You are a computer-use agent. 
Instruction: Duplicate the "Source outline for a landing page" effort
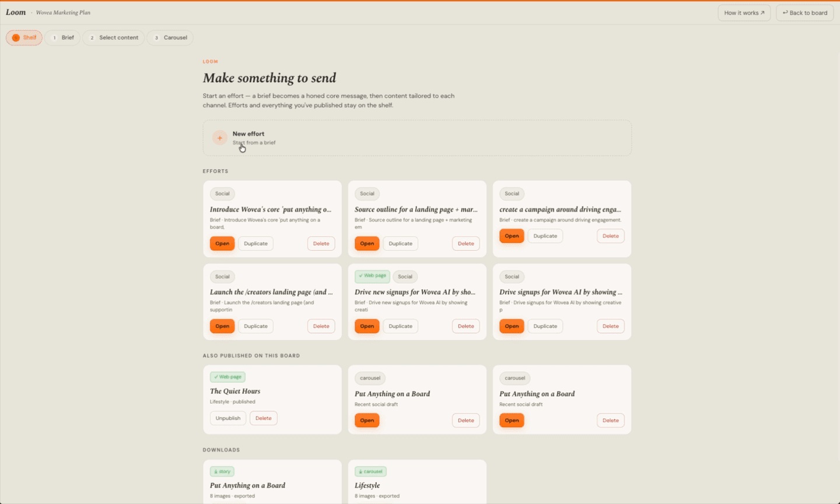[x=400, y=243]
